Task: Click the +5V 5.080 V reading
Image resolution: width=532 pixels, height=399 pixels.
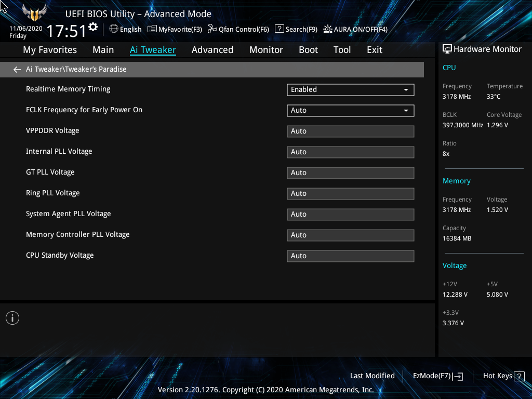Action: pos(497,295)
